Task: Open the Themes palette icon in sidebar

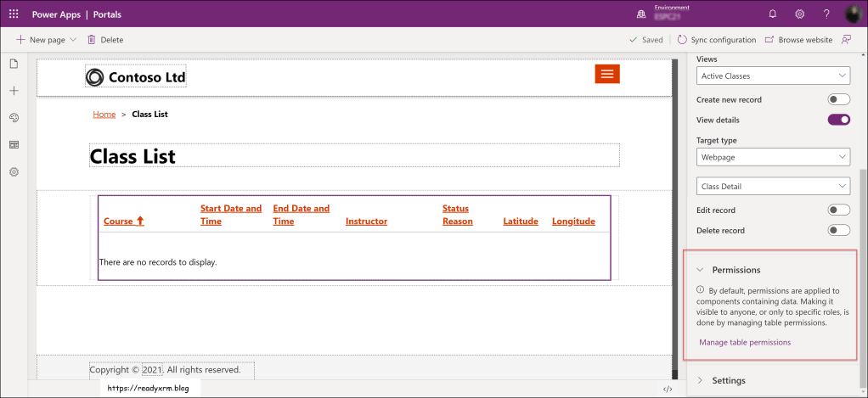Action: (14, 118)
